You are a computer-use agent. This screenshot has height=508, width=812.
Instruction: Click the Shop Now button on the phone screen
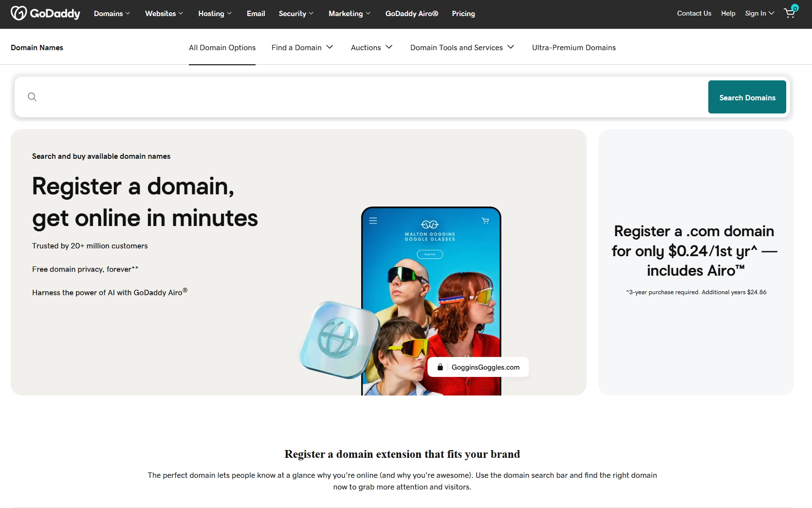pyautogui.click(x=430, y=254)
